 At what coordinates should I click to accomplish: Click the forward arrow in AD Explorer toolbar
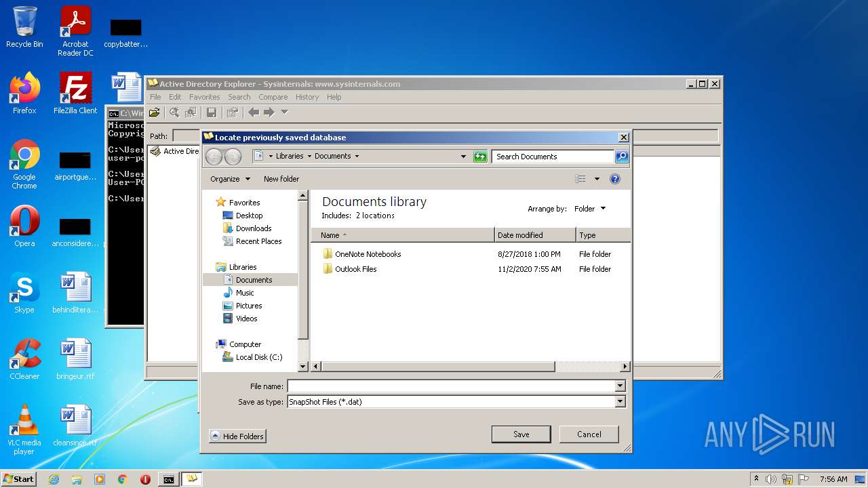click(269, 112)
